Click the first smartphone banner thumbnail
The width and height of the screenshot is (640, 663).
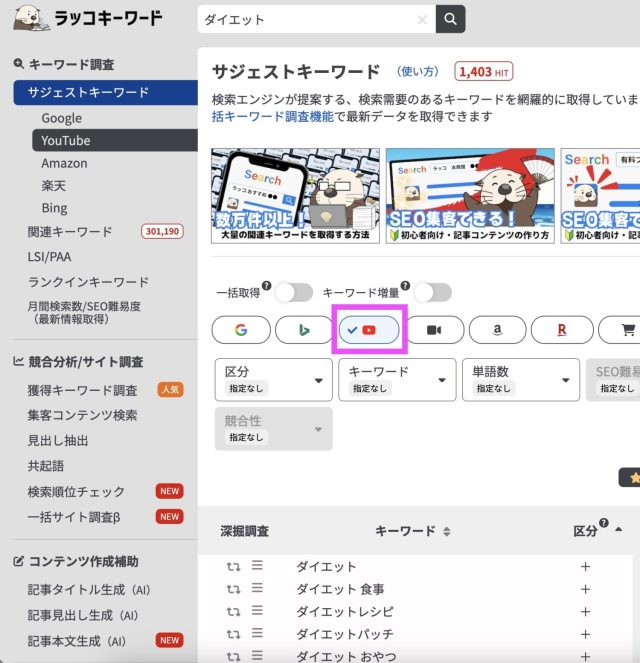(296, 195)
